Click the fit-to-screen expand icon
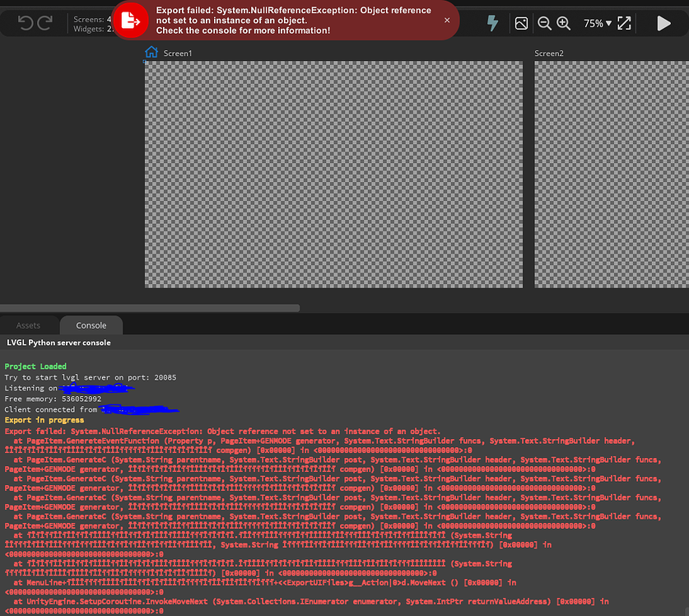 [622, 23]
